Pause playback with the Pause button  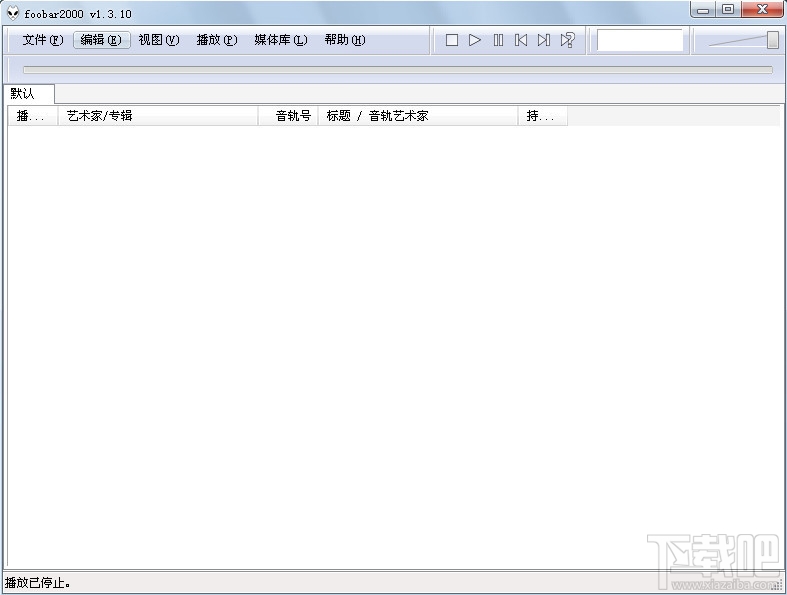pyautogui.click(x=498, y=40)
